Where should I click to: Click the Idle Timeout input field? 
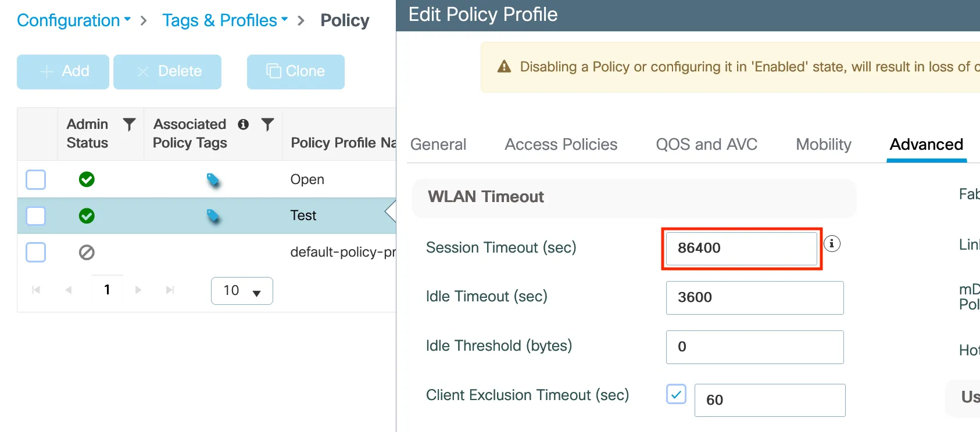(754, 298)
